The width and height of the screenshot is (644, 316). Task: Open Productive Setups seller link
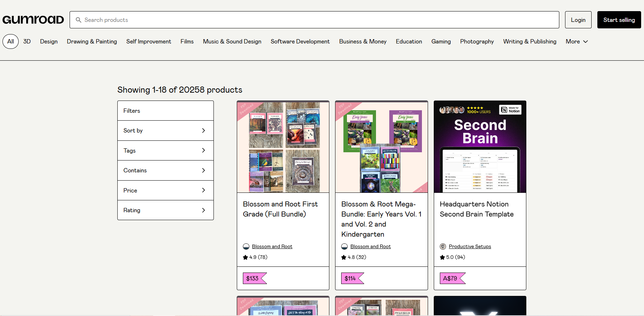470,246
